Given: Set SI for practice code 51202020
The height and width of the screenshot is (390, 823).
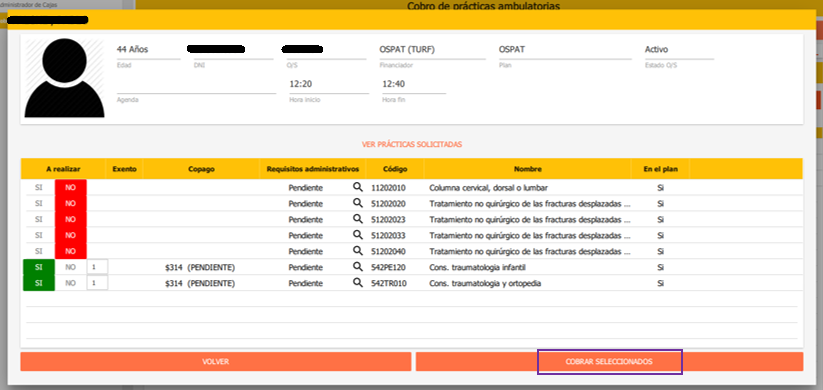Looking at the screenshot, I should (38, 203).
